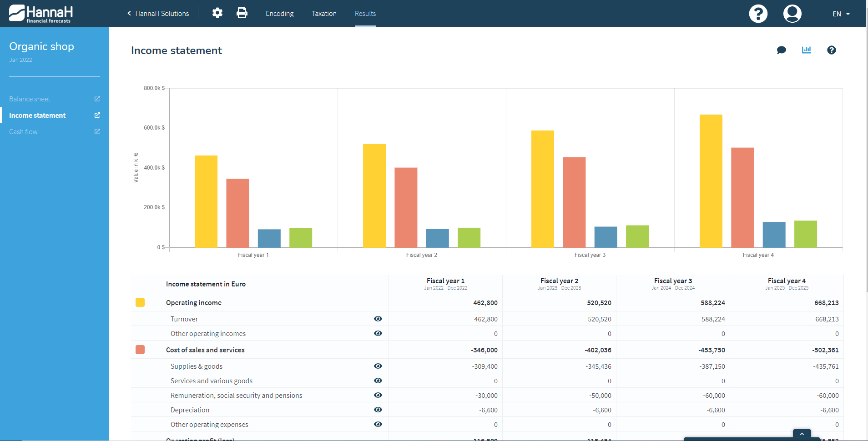Go back to HannaH Solutions
The image size is (868, 441).
tap(158, 14)
